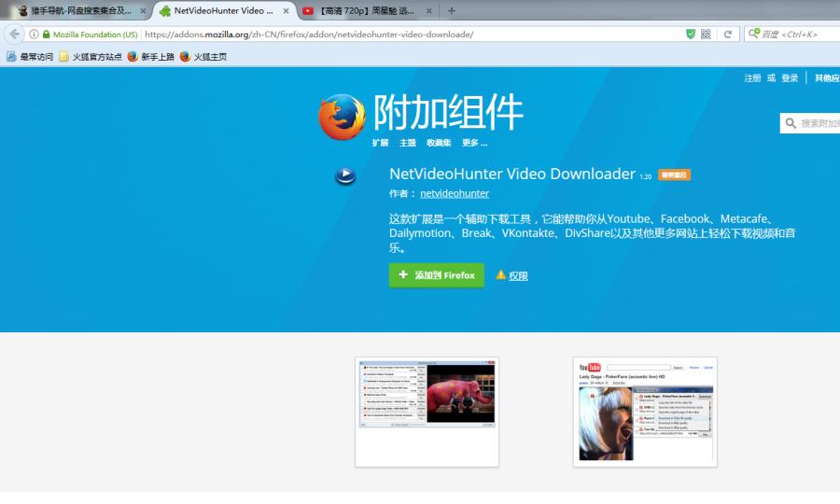Image resolution: width=840 pixels, height=504 pixels.
Task: Open the 附加组件 title link
Action: [x=448, y=112]
